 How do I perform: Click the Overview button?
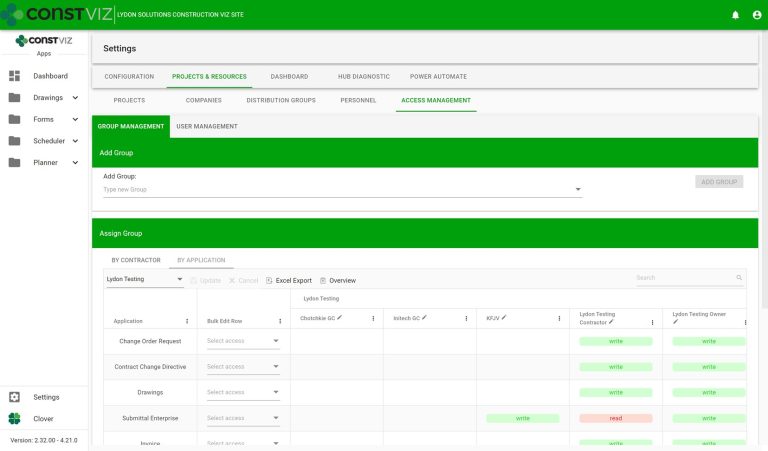click(337, 280)
